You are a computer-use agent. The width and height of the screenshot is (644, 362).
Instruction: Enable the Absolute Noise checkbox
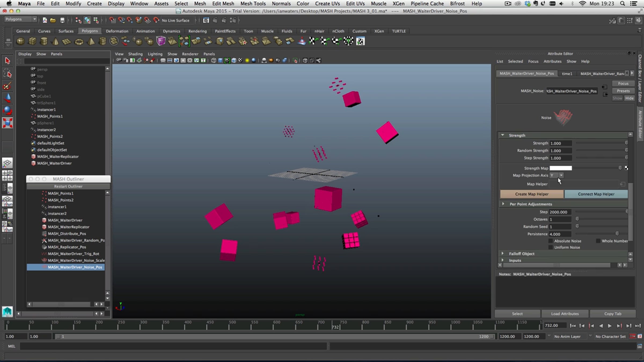point(551,241)
